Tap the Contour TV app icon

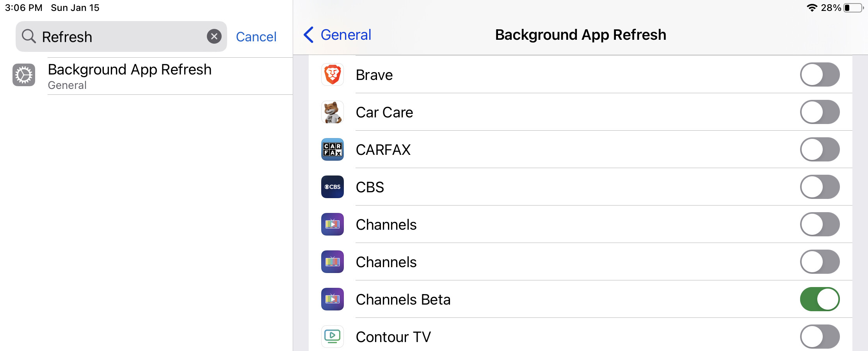333,336
